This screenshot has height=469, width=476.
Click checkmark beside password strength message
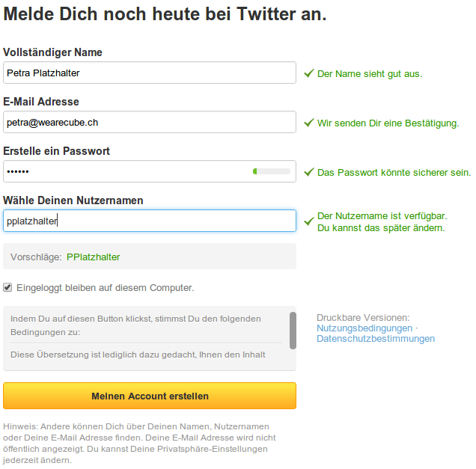tap(308, 173)
